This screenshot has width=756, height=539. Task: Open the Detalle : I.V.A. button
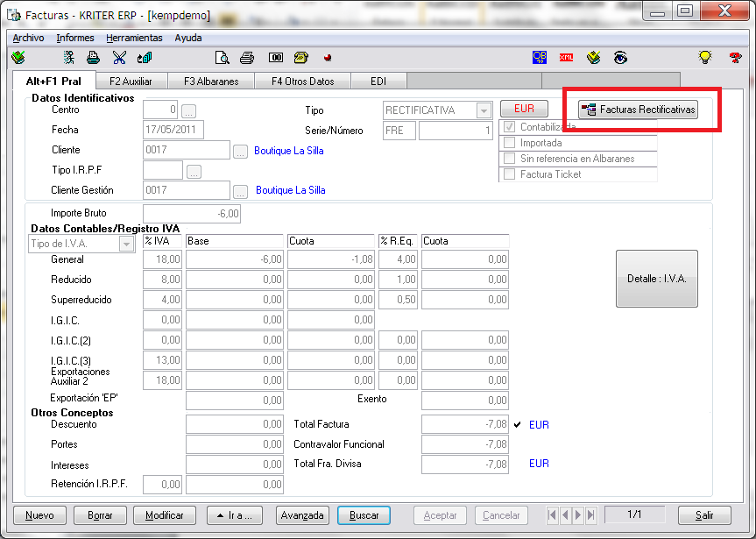(x=657, y=279)
